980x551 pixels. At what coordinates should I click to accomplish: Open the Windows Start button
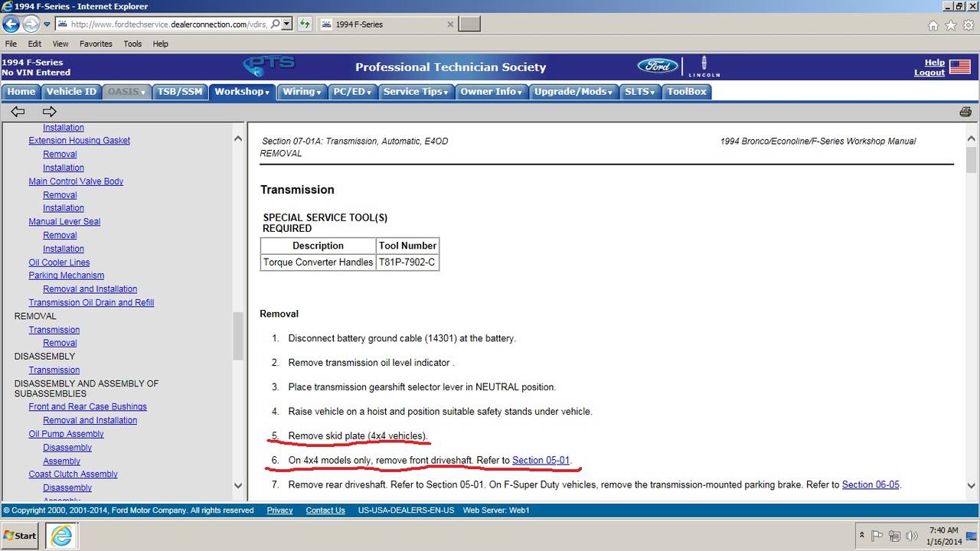click(x=21, y=536)
